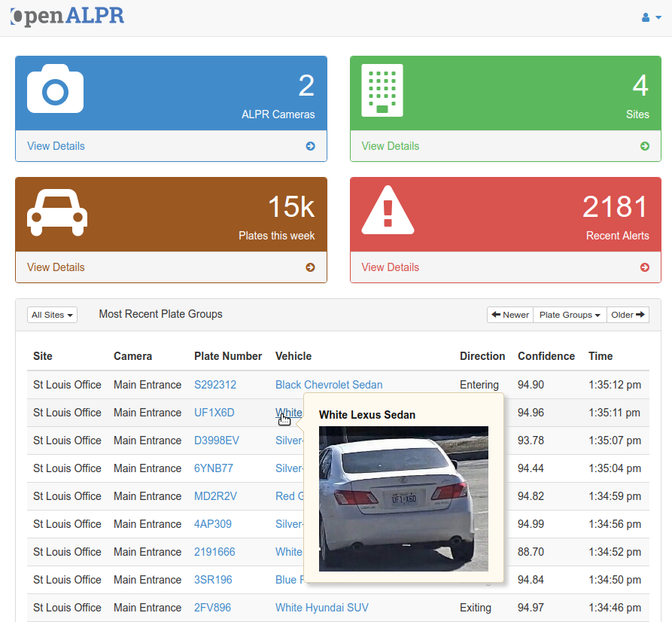Click plate number 2FV896 link
The image size is (672, 622).
215,607
